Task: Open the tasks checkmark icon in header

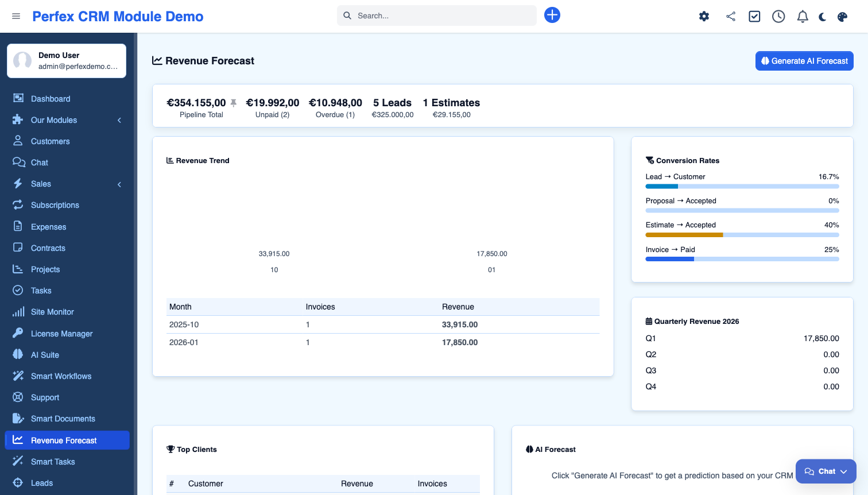Action: [754, 17]
